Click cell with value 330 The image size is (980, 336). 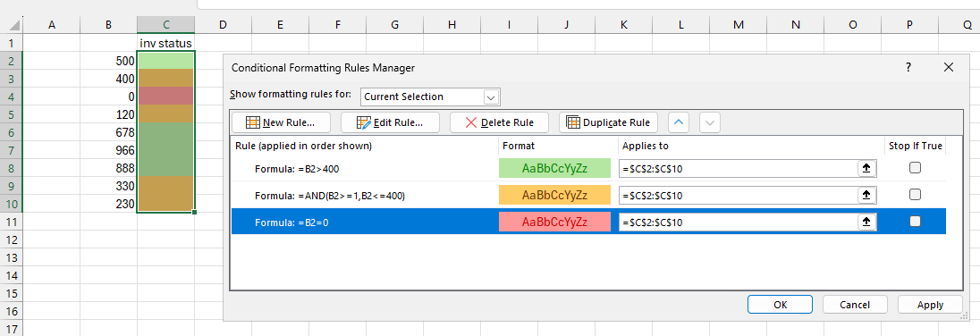click(x=109, y=186)
